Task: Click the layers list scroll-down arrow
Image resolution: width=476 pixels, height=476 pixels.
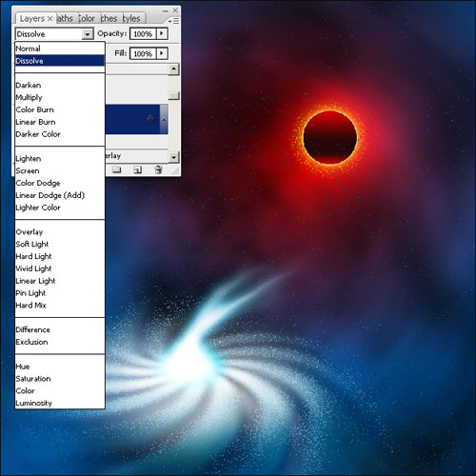Action: (x=173, y=157)
